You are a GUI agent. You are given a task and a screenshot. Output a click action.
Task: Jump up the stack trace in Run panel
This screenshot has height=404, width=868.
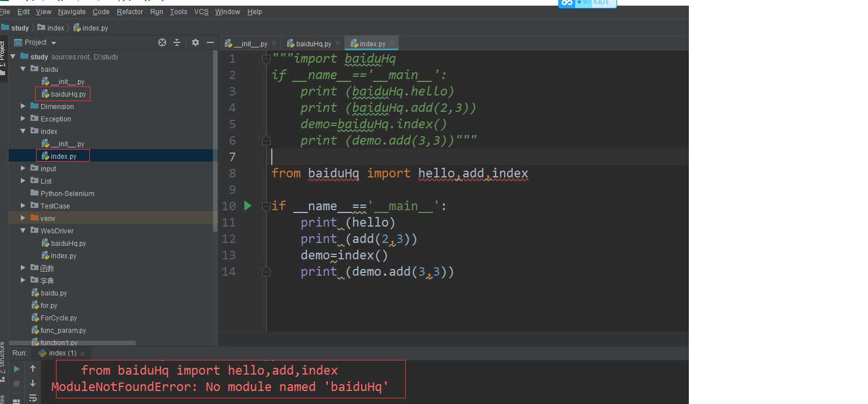coord(33,369)
